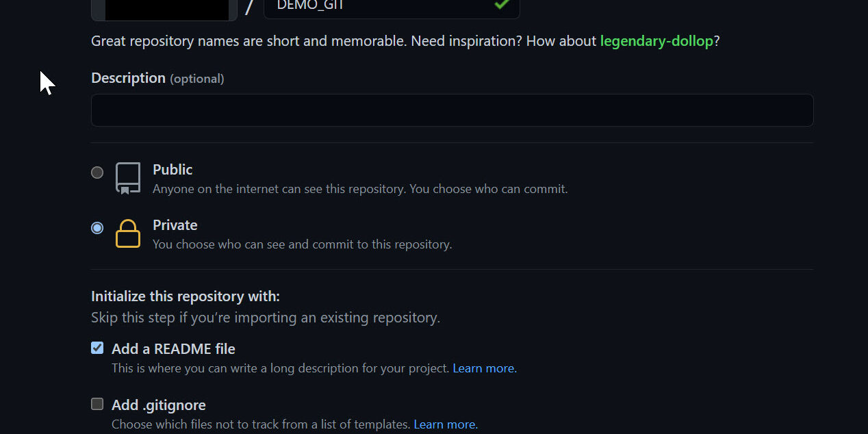Screen dimensions: 868x434
Task: Click the "Public" label text
Action: click(173, 170)
